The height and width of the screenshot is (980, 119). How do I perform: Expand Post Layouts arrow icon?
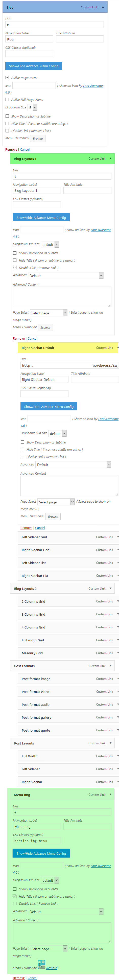tap(110, 743)
